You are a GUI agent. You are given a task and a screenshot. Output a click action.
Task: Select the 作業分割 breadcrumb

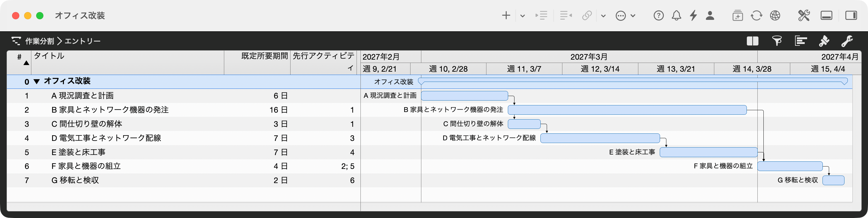click(40, 41)
